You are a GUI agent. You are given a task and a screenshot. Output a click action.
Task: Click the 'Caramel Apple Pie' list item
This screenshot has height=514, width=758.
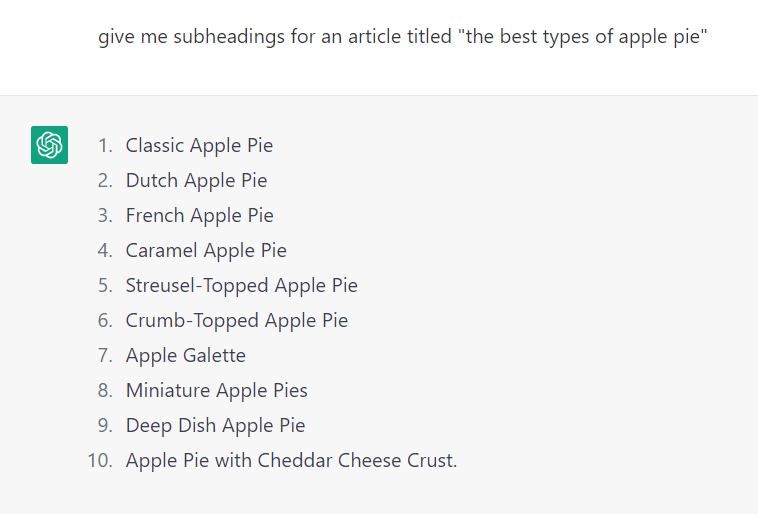pyautogui.click(x=206, y=250)
